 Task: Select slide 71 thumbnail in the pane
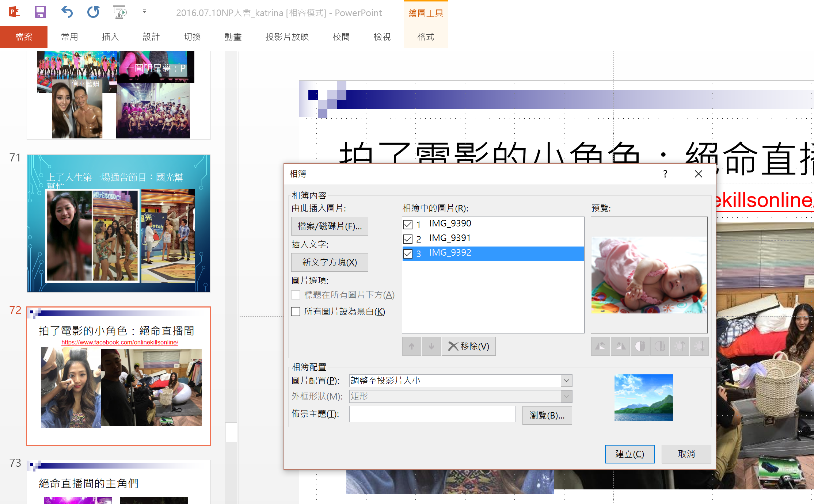point(118,224)
